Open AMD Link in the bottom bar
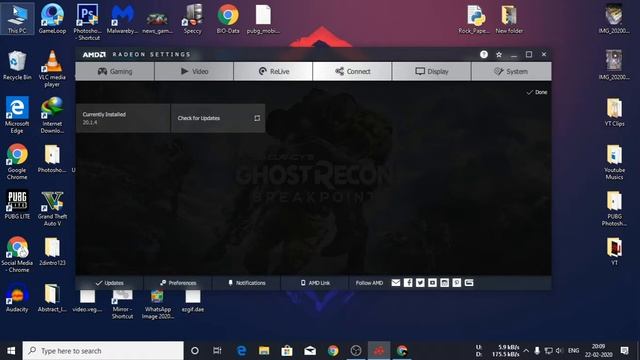 (315, 283)
